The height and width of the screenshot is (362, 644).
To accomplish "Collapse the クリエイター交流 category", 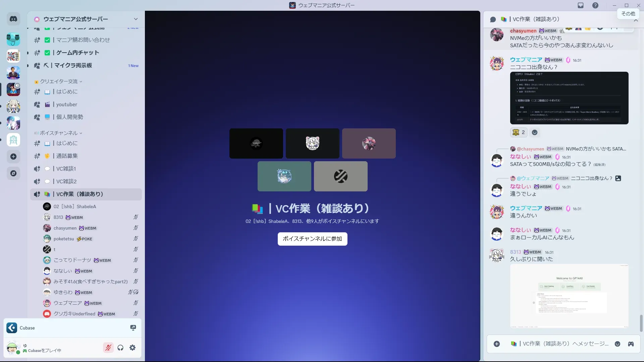I will [x=59, y=81].
